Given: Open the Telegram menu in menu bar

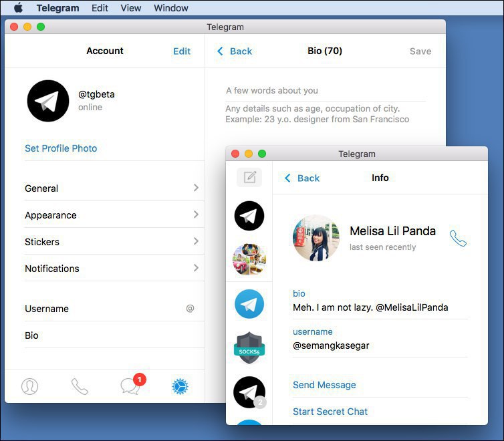Looking at the screenshot, I should 58,8.
